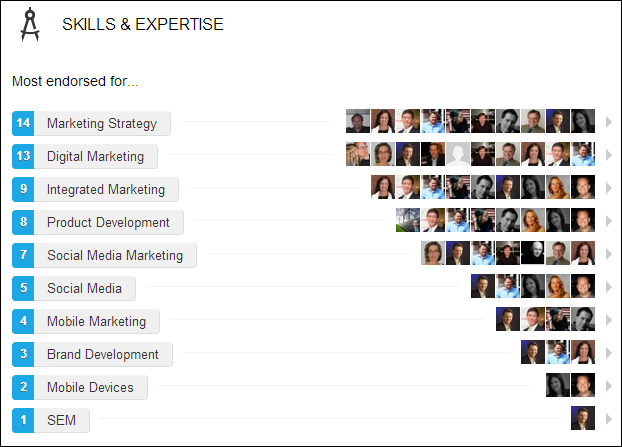Viewport: 622px width, 447px height.
Task: Click the Mobile Marketing skill tag
Action: 96,321
